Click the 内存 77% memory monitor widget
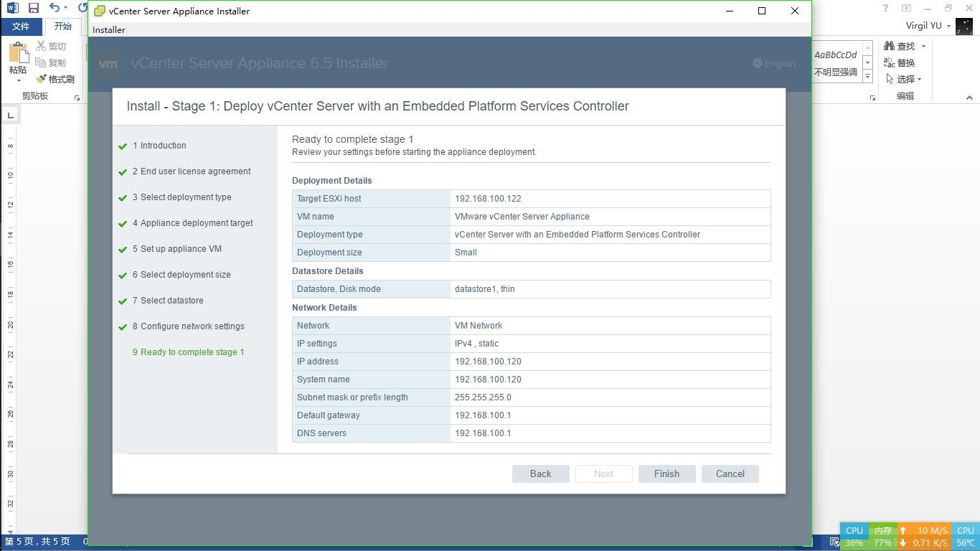 883,537
